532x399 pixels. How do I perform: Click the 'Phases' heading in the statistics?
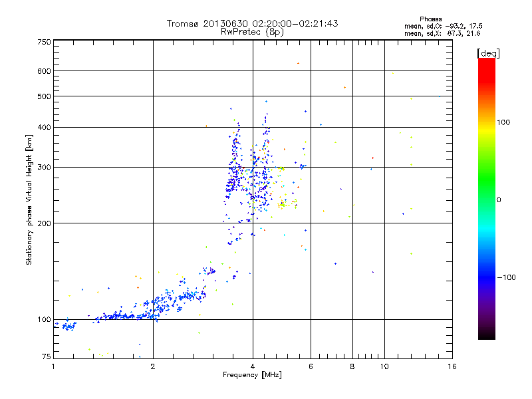coord(430,19)
